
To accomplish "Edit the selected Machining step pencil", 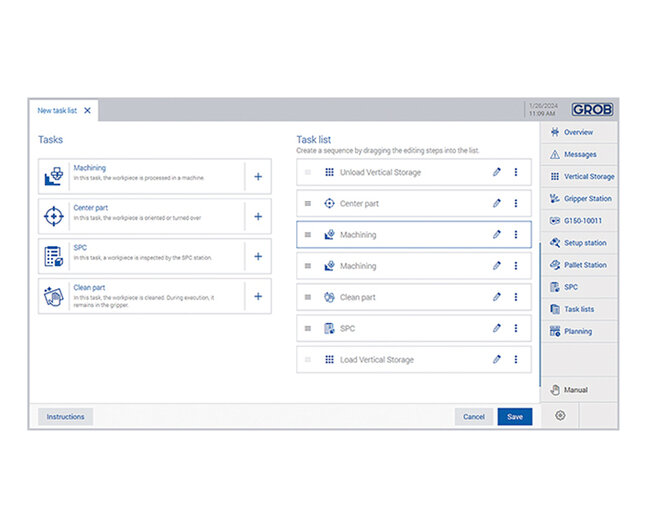I will tap(497, 234).
